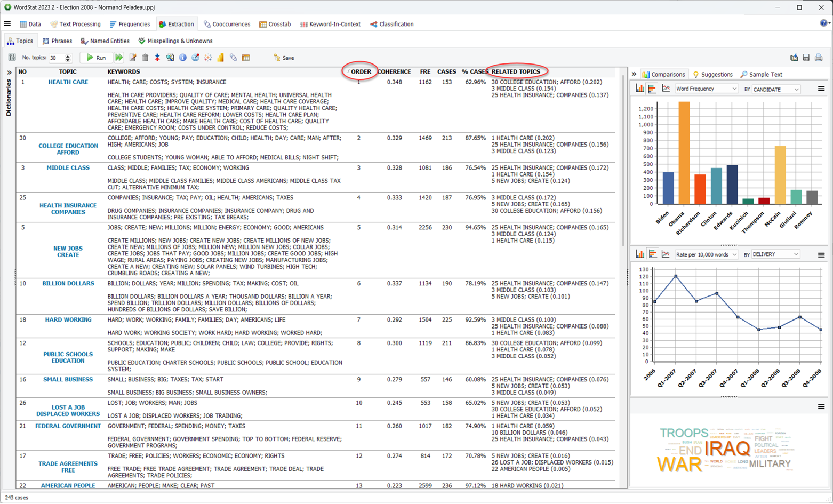Viewport: 833px width, 504px height.
Task: Open the help question mark icon
Action: coord(824,23)
